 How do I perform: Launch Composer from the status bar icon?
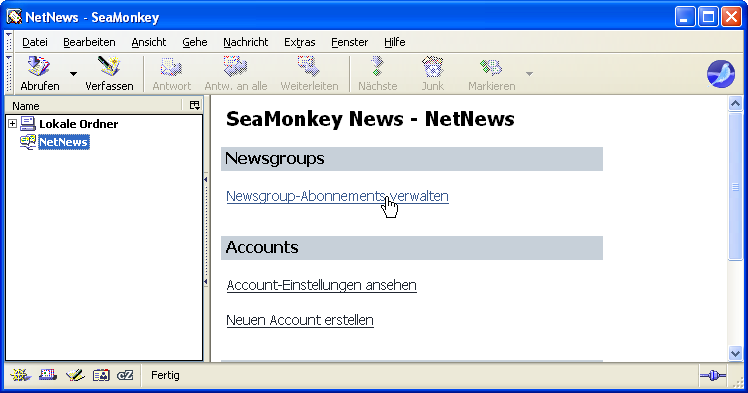point(75,375)
